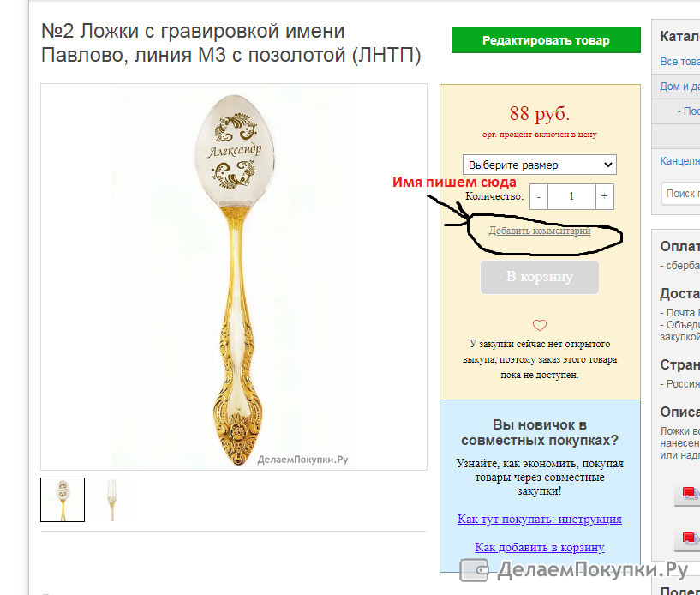The width and height of the screenshot is (700, 595).
Task: Open Как тут покупать: инструкция link
Action: [x=539, y=519]
